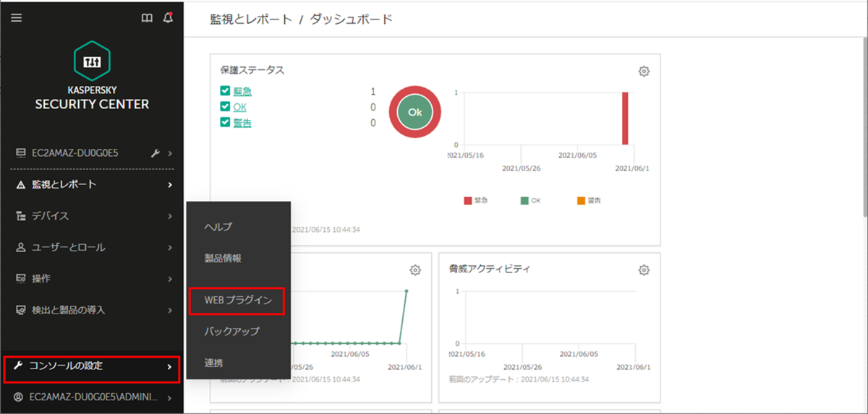This screenshot has height=414, width=868.
Task: Expand the コンソールの設定 section
Action: click(x=170, y=367)
